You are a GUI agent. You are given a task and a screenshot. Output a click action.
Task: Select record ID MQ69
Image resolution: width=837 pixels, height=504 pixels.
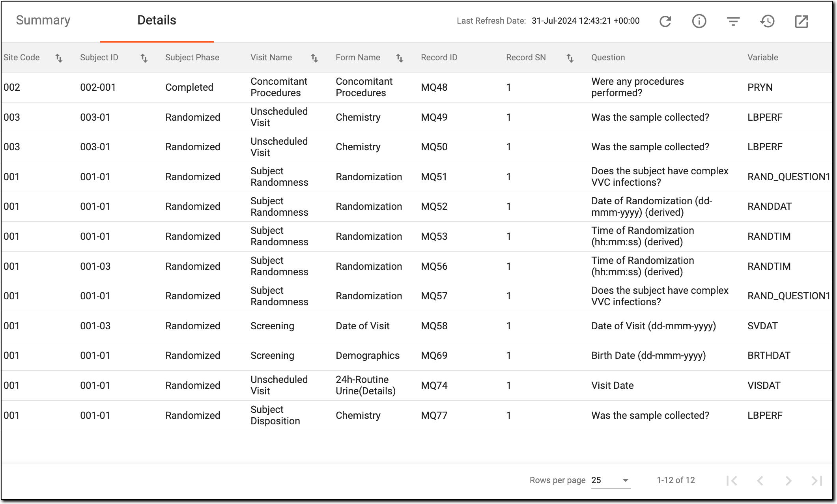click(434, 355)
